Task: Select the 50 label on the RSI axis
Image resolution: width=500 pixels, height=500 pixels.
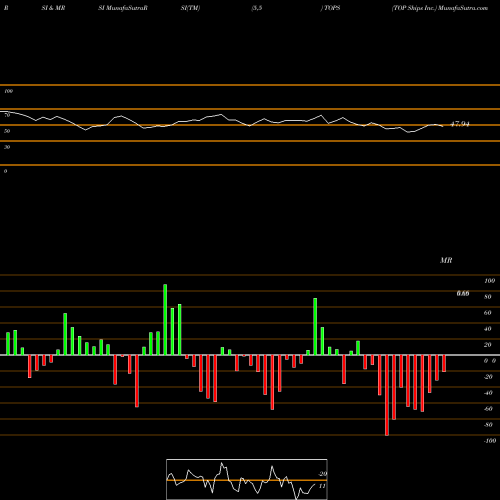Action: tap(7, 131)
